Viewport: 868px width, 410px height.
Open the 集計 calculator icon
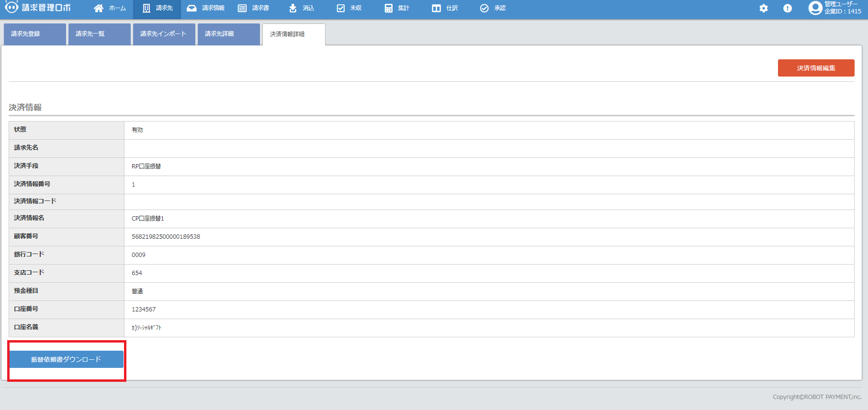pos(389,8)
